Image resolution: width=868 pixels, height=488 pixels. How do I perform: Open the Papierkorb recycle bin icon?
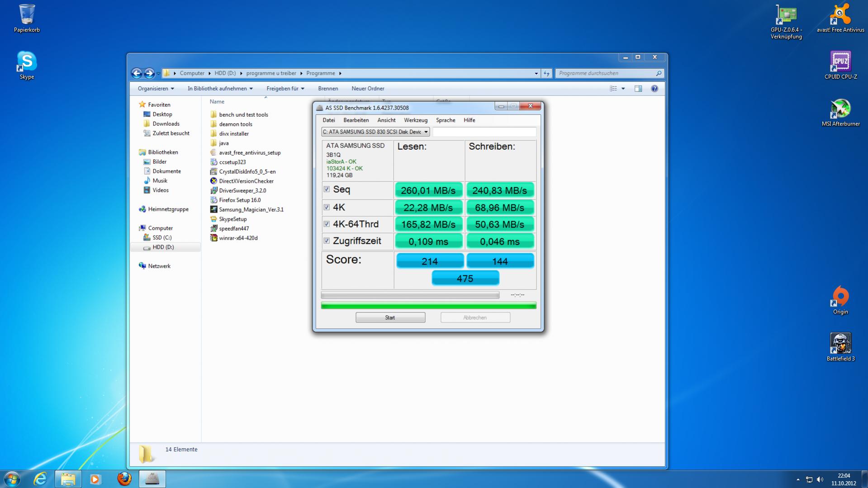pos(27,18)
